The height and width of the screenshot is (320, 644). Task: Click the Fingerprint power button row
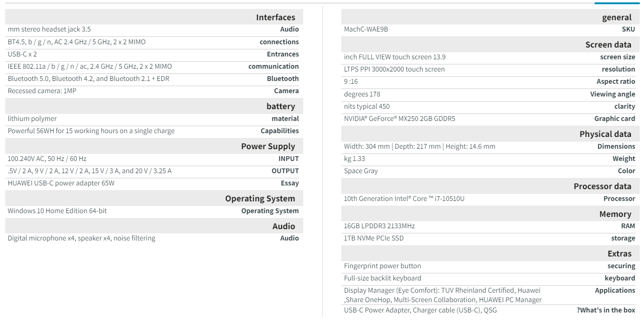(x=382, y=266)
